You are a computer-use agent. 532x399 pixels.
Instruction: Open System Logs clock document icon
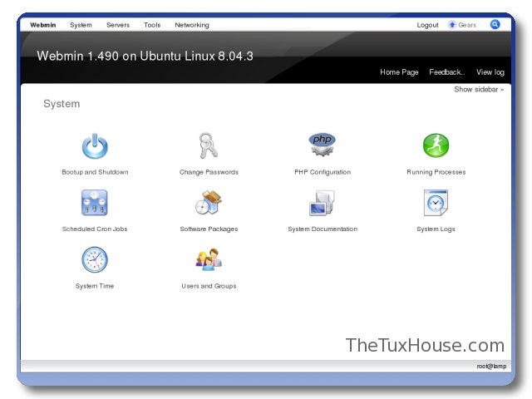pos(436,203)
